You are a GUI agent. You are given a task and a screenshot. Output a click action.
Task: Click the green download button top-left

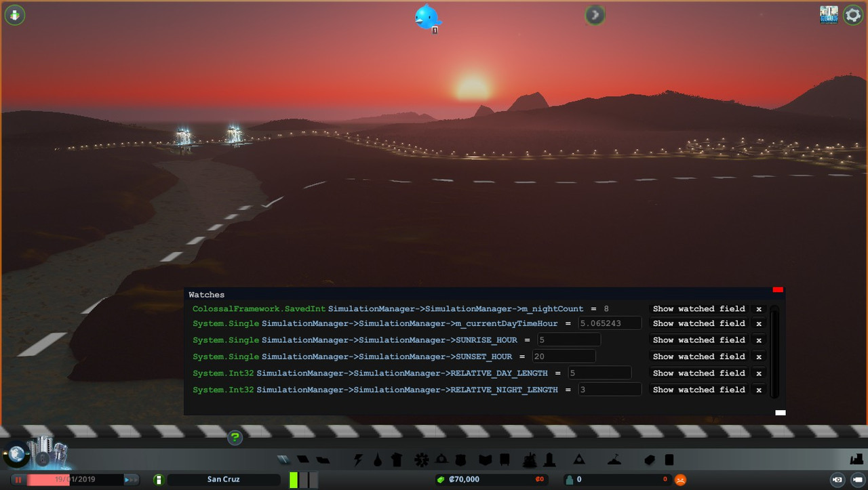click(15, 15)
